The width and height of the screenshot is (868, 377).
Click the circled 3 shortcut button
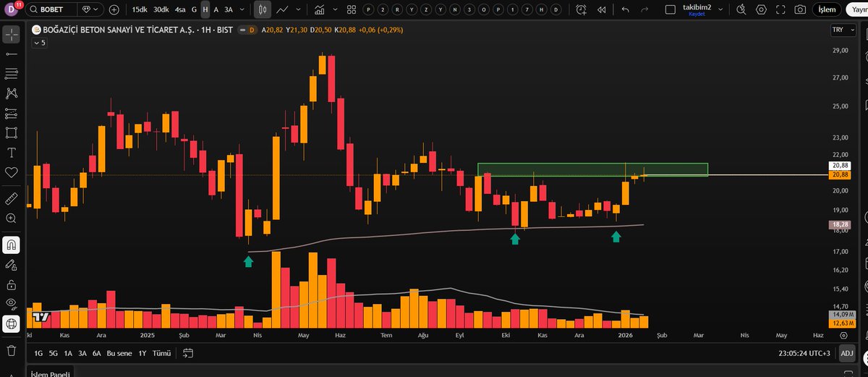469,9
